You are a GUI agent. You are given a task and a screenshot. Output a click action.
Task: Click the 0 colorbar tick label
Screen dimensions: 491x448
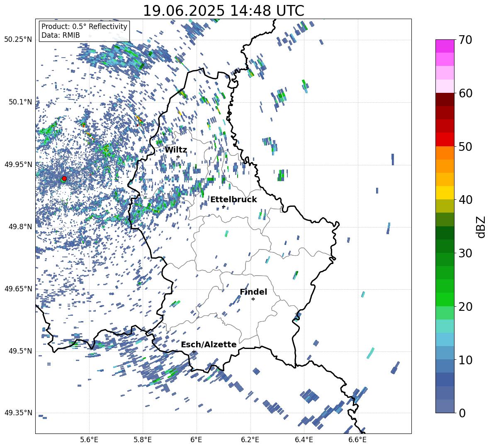[462, 413]
